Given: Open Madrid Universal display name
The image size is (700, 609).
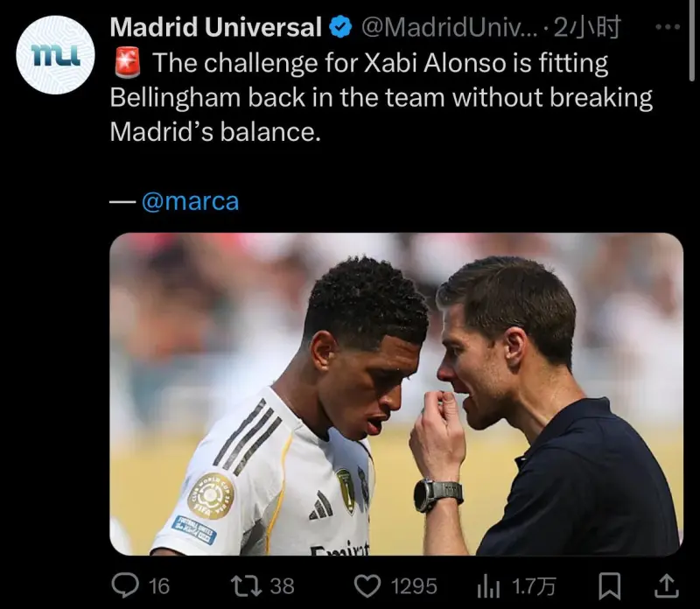Looking at the screenshot, I should tap(215, 27).
